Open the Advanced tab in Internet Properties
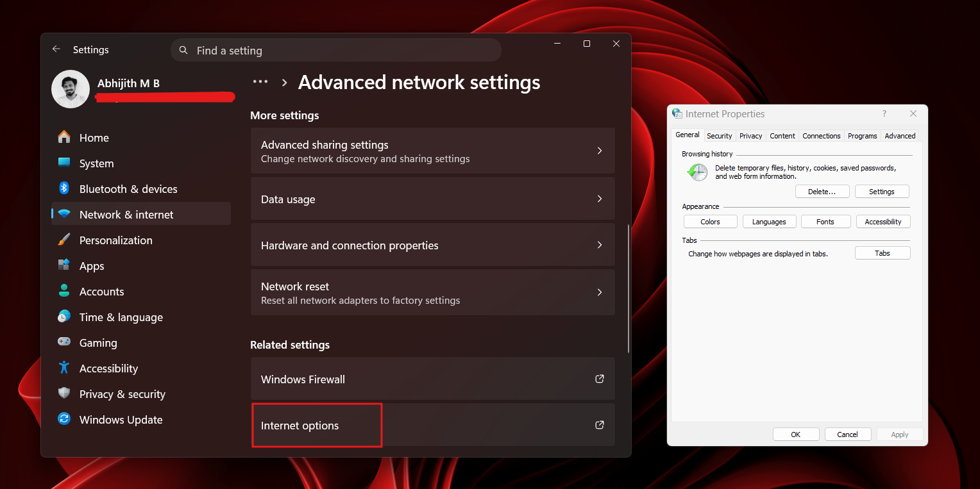Screen dimensions: 980x489 (900, 136)
